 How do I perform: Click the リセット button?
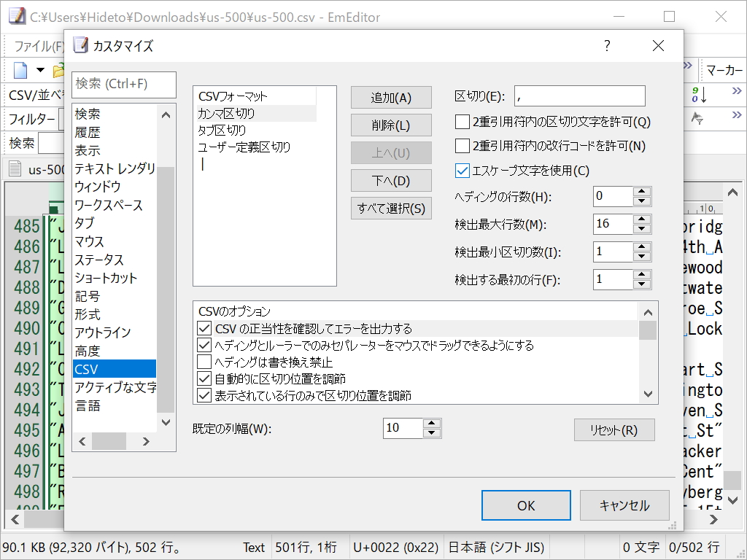click(614, 429)
